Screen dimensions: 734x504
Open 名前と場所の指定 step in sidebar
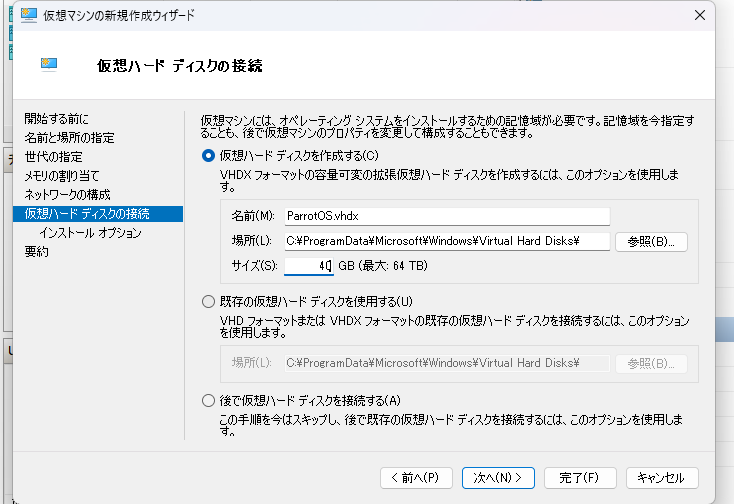coord(69,138)
